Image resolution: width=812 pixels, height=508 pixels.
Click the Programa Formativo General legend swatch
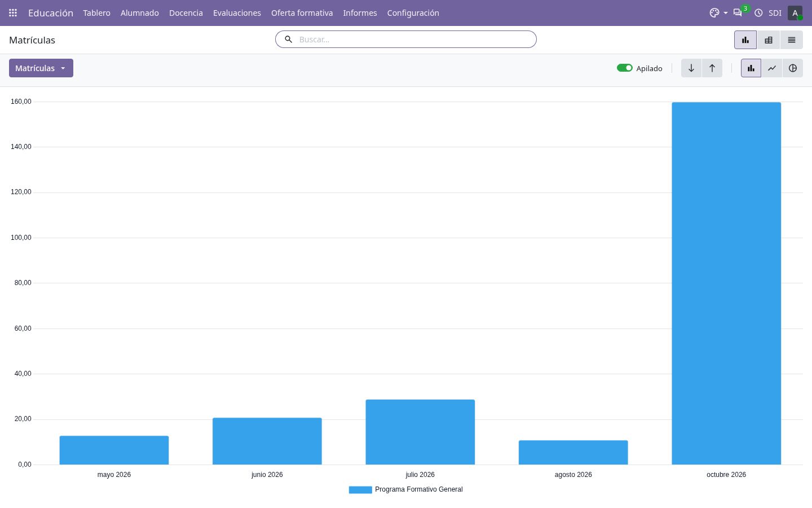click(360, 490)
